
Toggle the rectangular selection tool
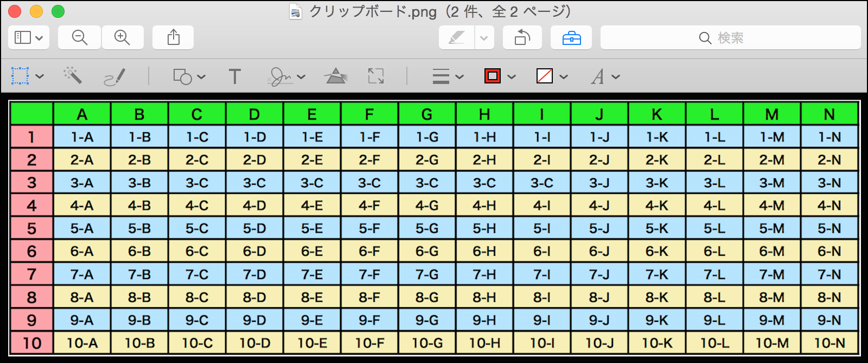coord(21,76)
